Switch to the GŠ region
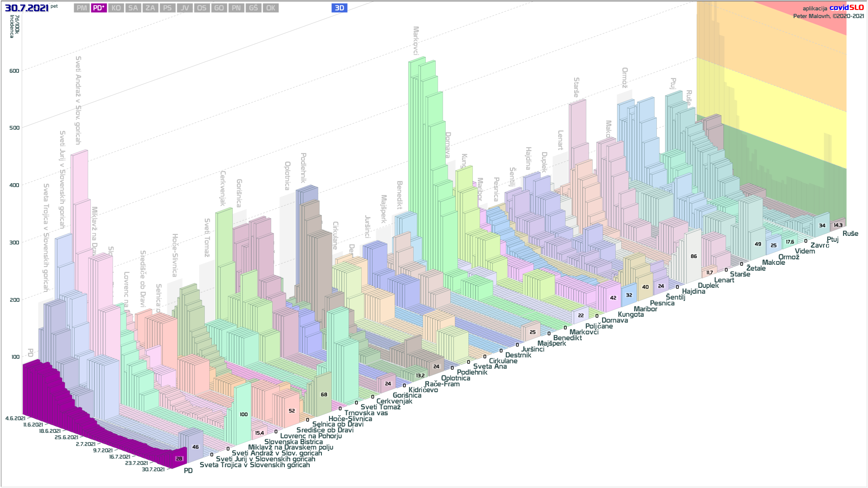Viewport: 868px width, 488px height. pyautogui.click(x=253, y=8)
